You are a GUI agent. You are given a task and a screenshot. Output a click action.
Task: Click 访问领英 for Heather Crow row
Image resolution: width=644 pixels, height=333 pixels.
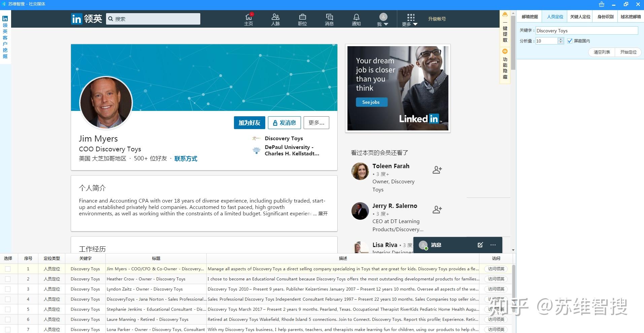(x=496, y=279)
